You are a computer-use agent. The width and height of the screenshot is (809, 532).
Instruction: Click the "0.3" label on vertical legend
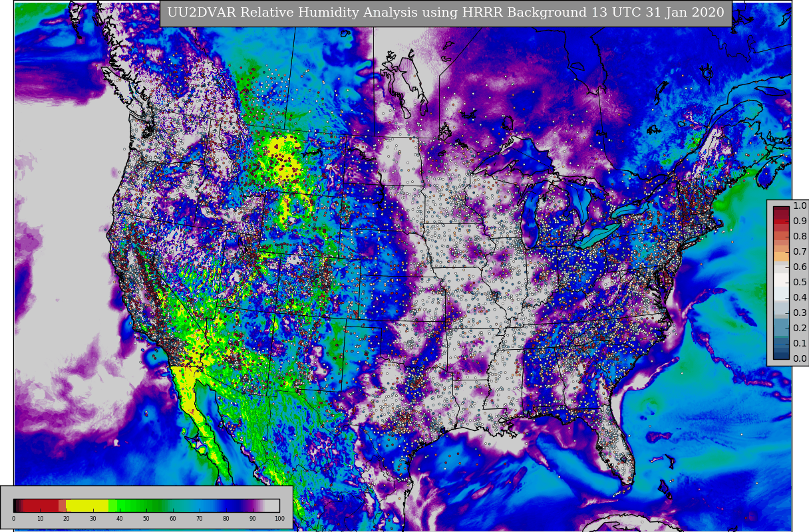(x=800, y=313)
